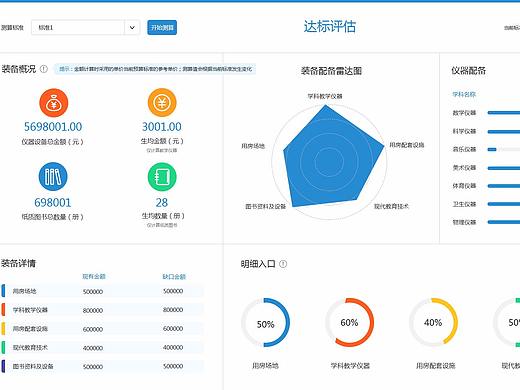Click the 音乐仪器 progress bar
The image size is (520, 390).
pyautogui.click(x=504, y=150)
